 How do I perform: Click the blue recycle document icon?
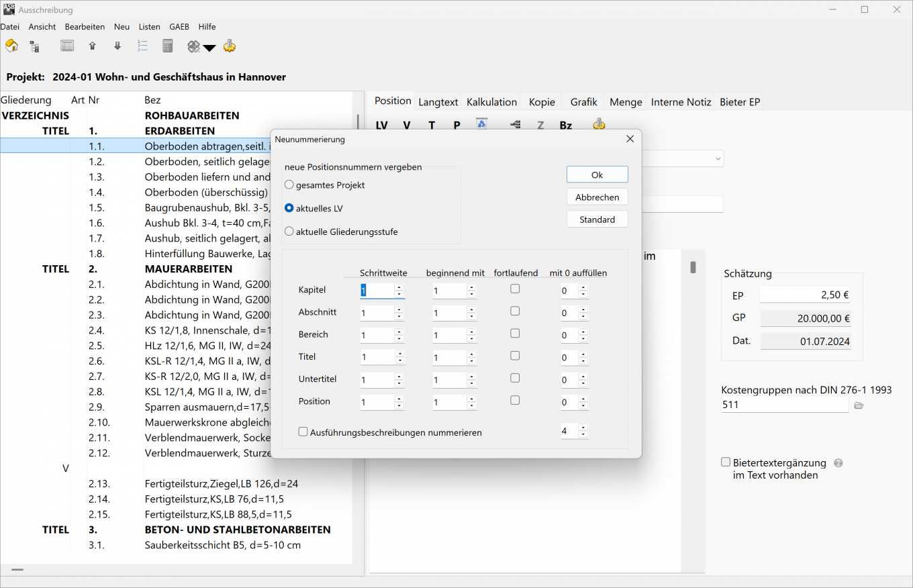point(481,124)
